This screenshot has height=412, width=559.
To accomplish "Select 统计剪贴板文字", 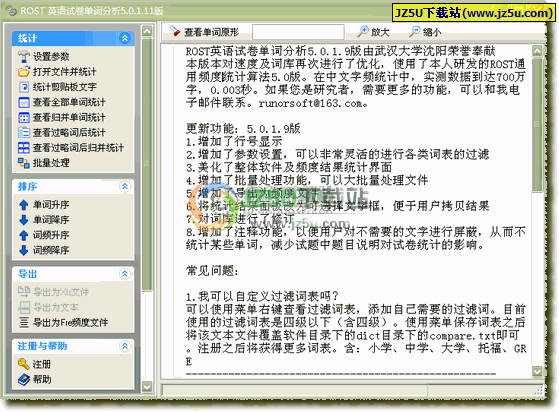I will [65, 87].
